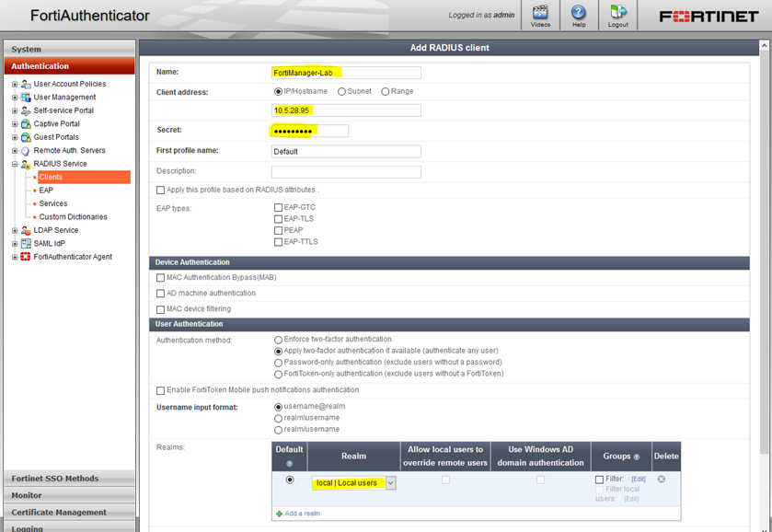Enable the EAP-TLS checkbox
The image size is (772, 532).
pyautogui.click(x=278, y=219)
